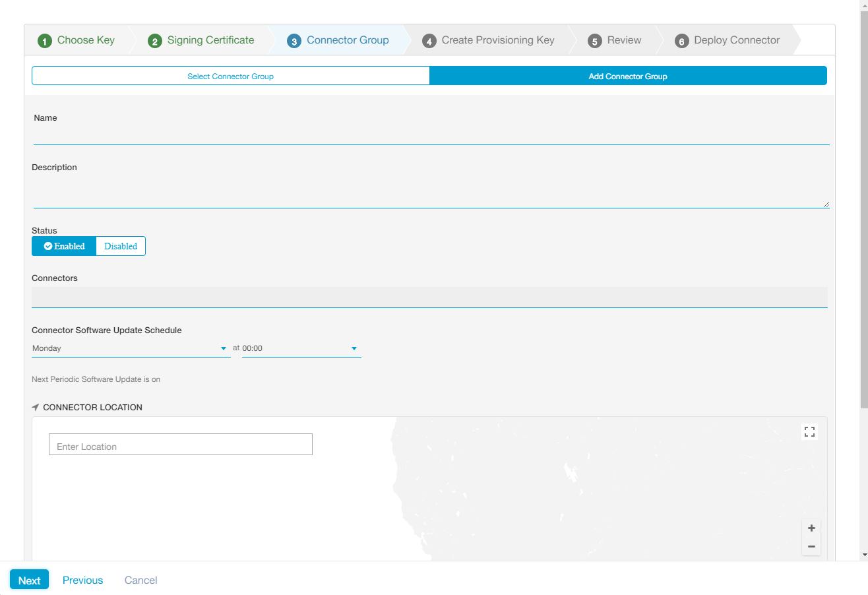Expand the map to fullscreen

tap(810, 431)
